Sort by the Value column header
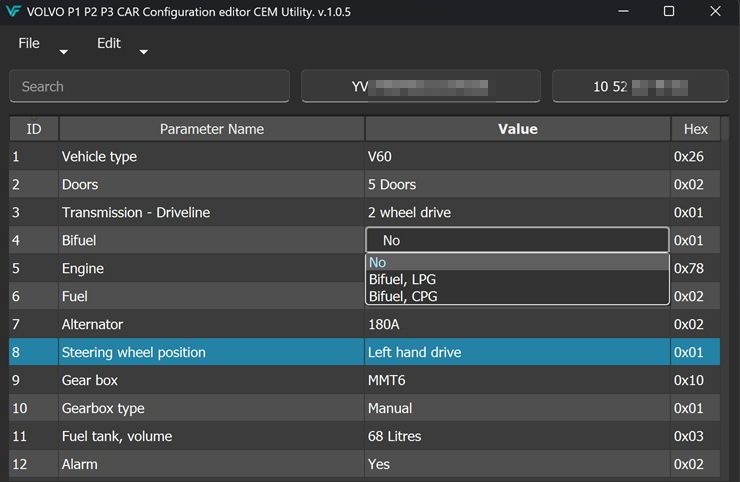The height and width of the screenshot is (482, 740). tap(518, 129)
